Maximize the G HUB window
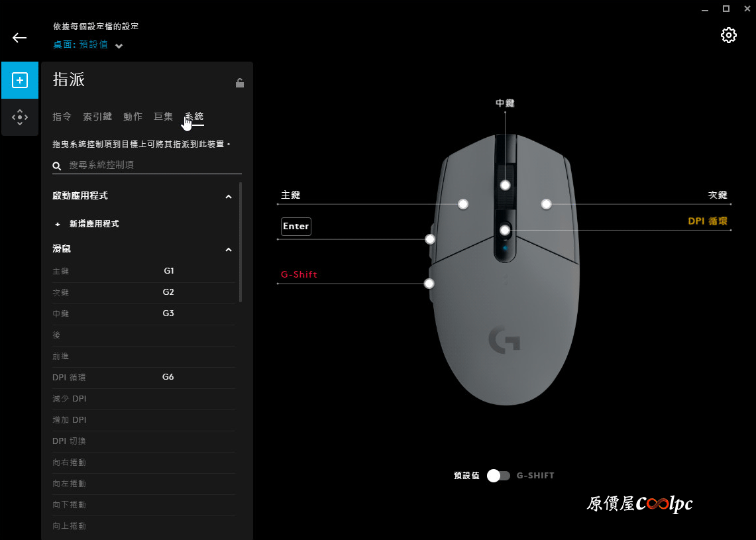The width and height of the screenshot is (756, 540). pyautogui.click(x=726, y=9)
